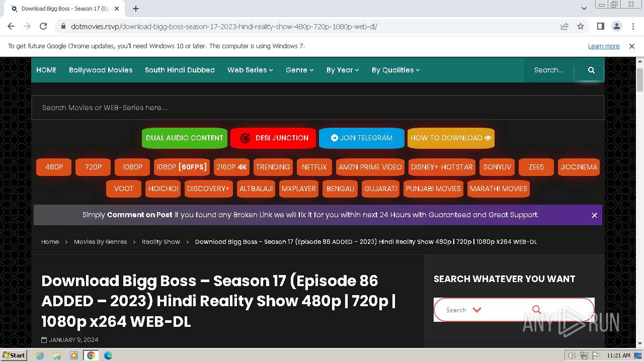The image size is (644, 362).
Task: Reload the page
Action: pyautogui.click(x=43, y=26)
